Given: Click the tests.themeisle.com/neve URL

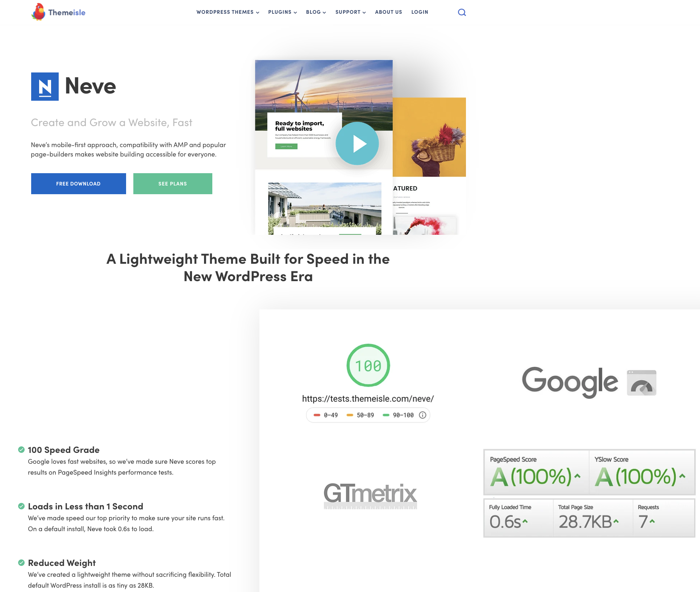Looking at the screenshot, I should [x=368, y=399].
